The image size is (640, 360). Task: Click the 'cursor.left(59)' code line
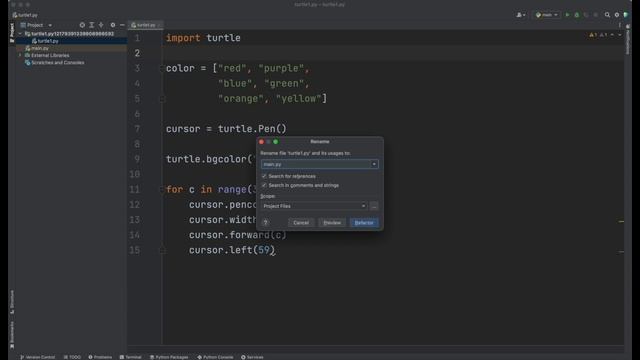(x=231, y=250)
